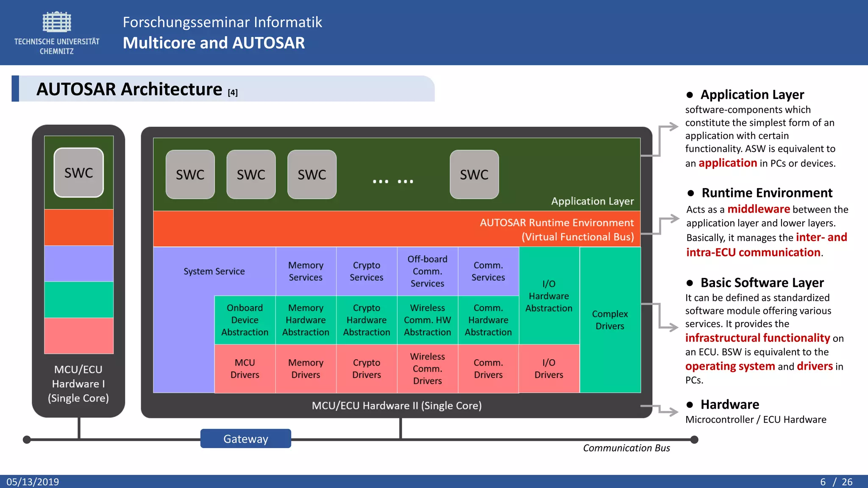
Task: Click the red 'infrastructural functionality' text
Action: (757, 338)
